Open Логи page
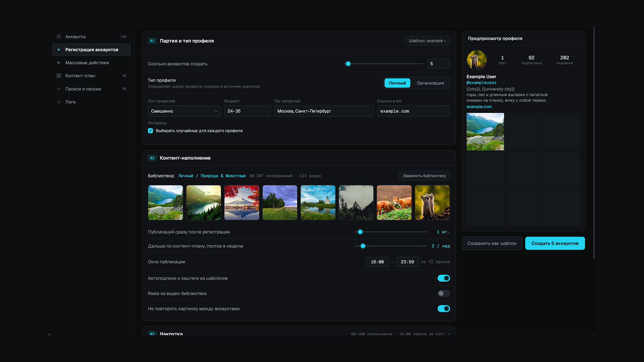This screenshot has height=362, width=644. (91, 102)
